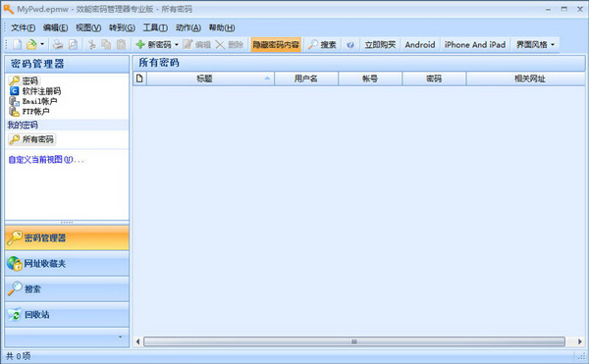Image resolution: width=589 pixels, height=364 pixels.
Task: Click the Copy icon in toolbar
Action: click(x=106, y=45)
